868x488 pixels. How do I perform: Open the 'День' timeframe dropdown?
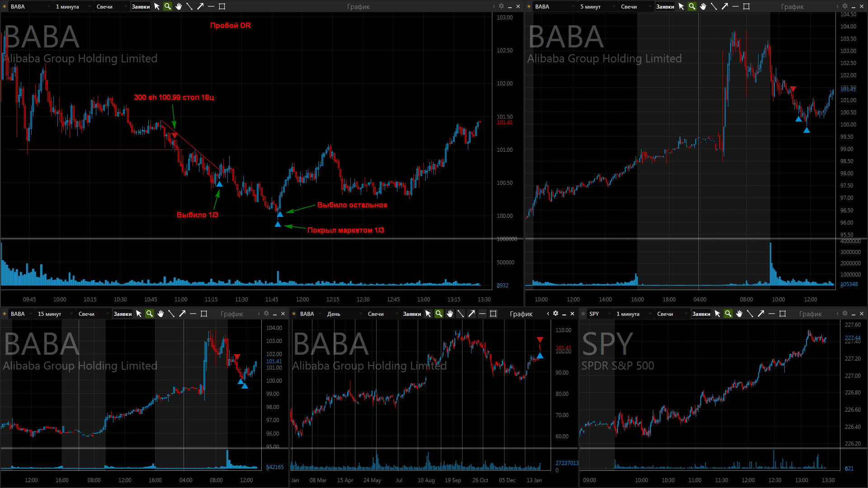tap(344, 314)
